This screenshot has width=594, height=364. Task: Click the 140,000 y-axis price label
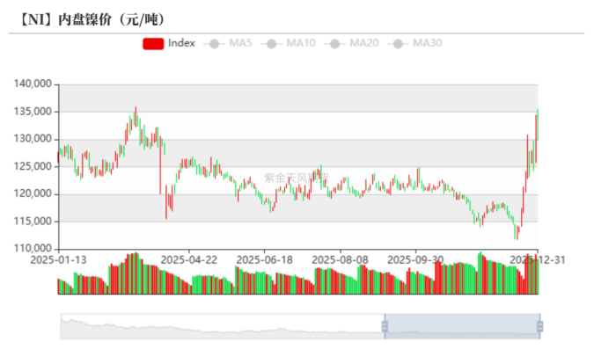35,84
